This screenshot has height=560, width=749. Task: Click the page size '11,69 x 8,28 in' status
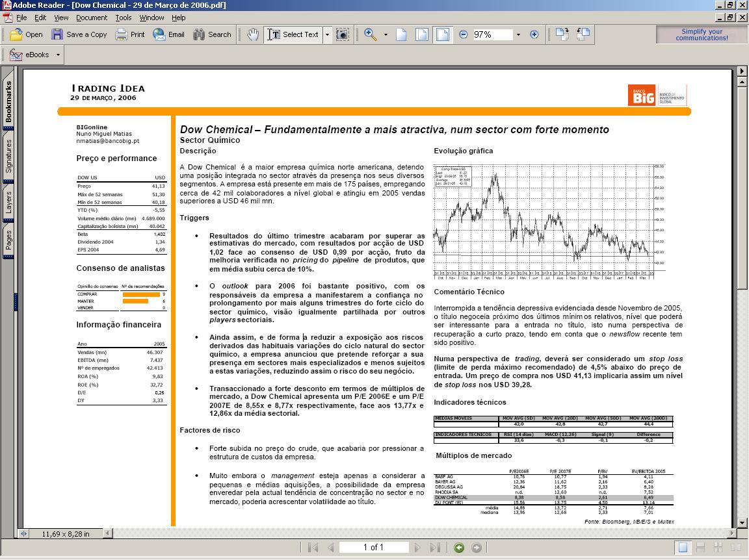[66, 534]
